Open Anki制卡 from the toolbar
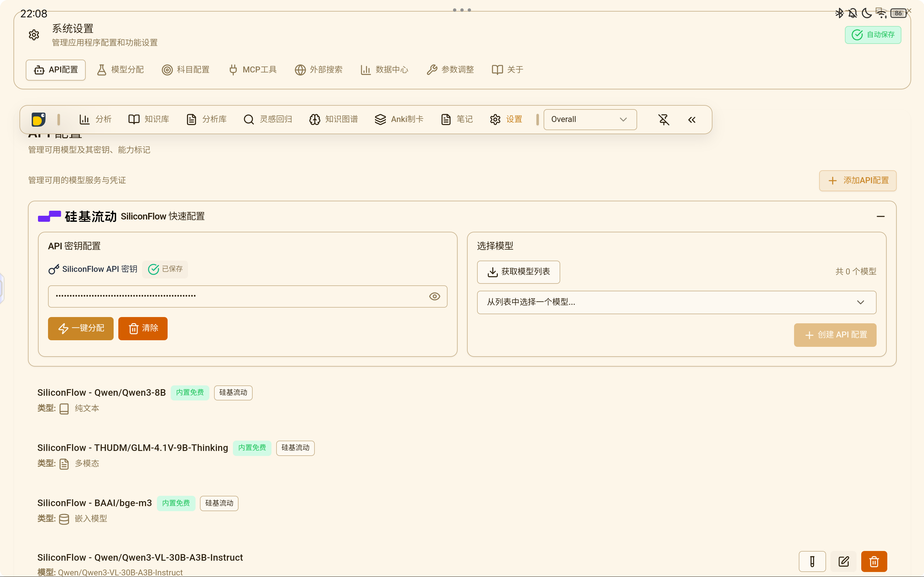This screenshot has height=577, width=924. click(x=399, y=119)
